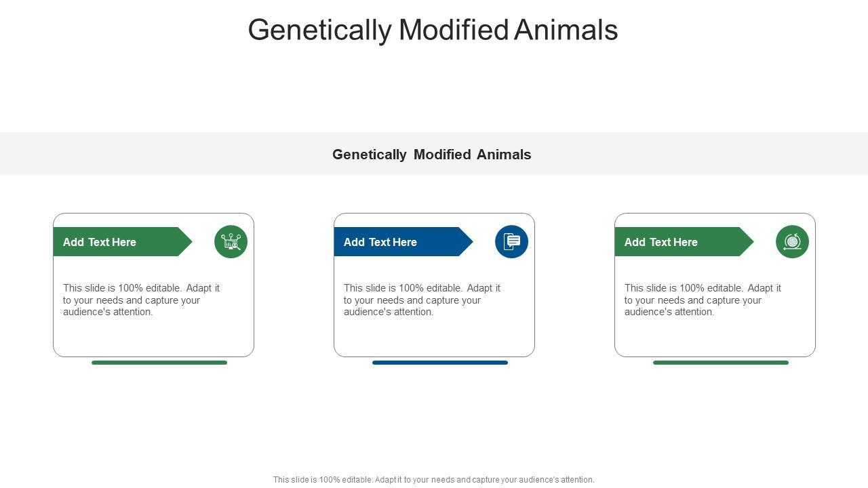868x488 pixels.
Task: Click the green data analysis icon
Action: (231, 242)
